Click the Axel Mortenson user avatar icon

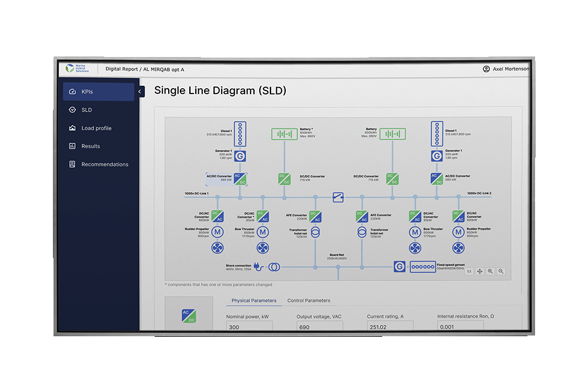[x=486, y=69]
